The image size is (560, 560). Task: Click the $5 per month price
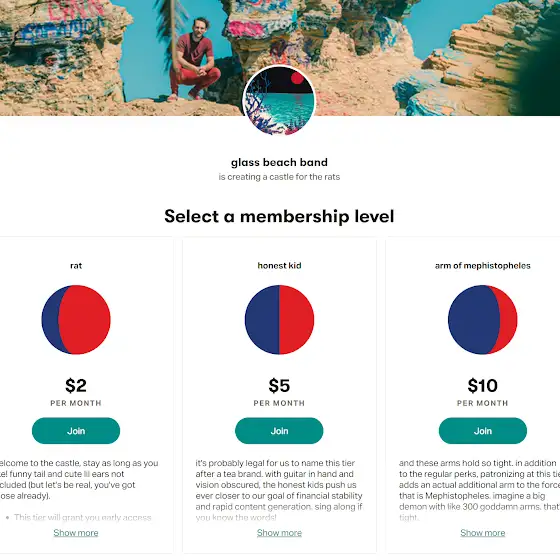pos(279,386)
